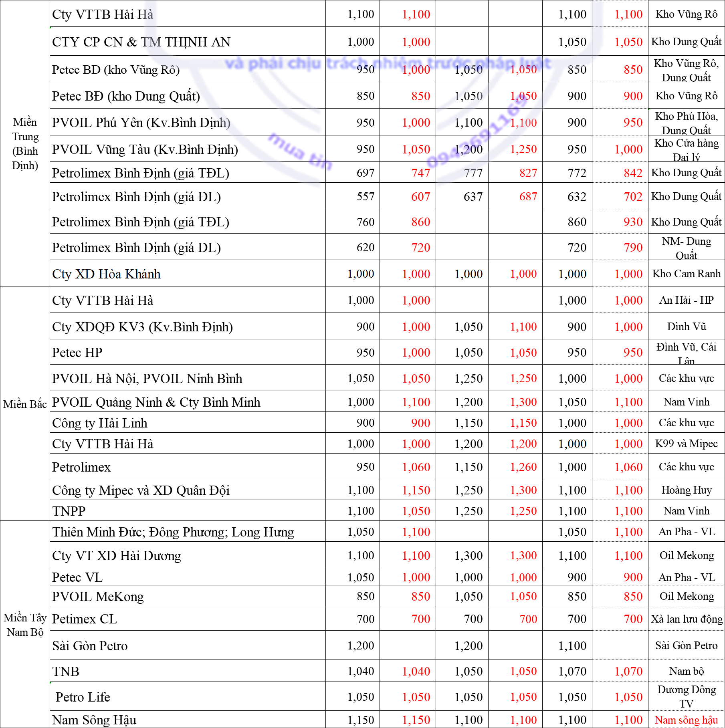Click the TNB cell
Image resolution: width=725 pixels, height=728 pixels.
point(188,671)
